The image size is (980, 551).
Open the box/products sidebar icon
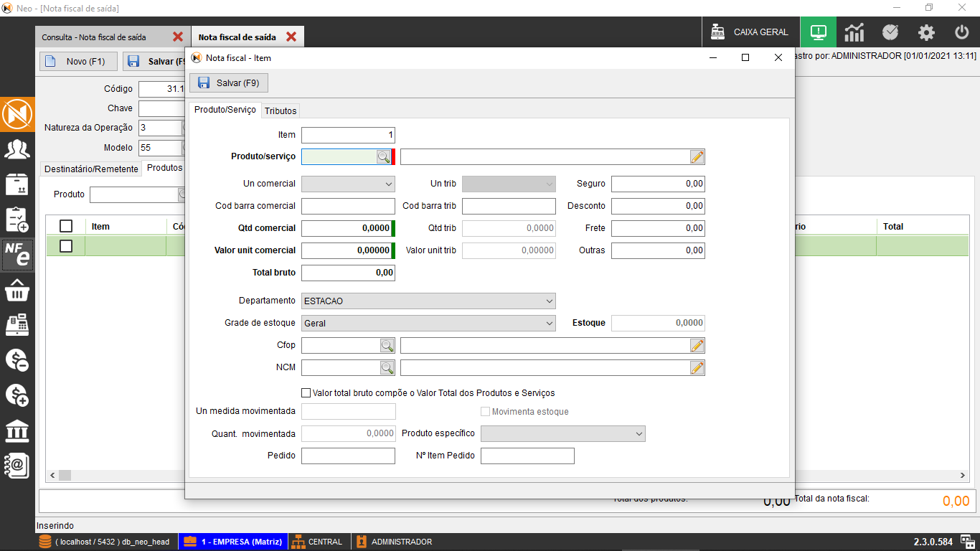coord(17,184)
